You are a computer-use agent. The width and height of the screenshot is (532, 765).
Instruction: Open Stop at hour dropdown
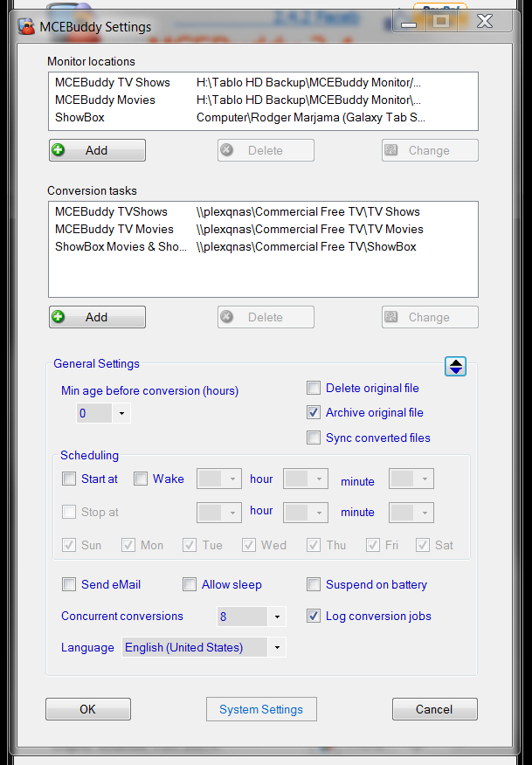219,513
